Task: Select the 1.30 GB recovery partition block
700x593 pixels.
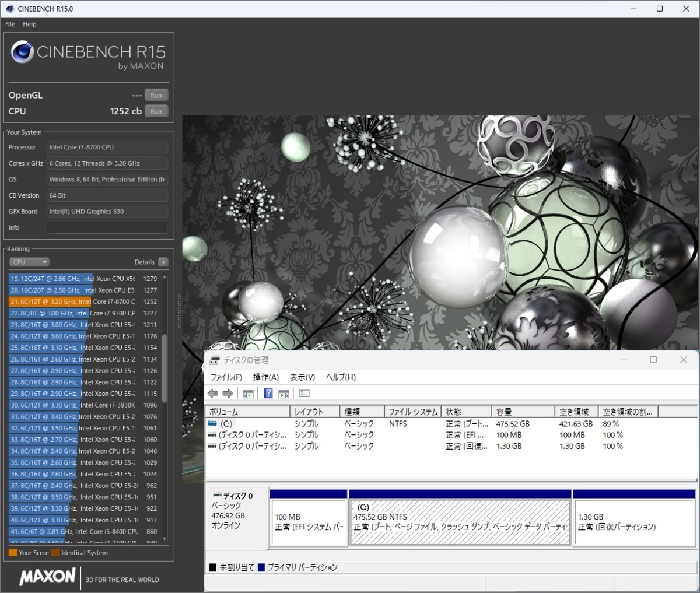Action: [x=634, y=517]
